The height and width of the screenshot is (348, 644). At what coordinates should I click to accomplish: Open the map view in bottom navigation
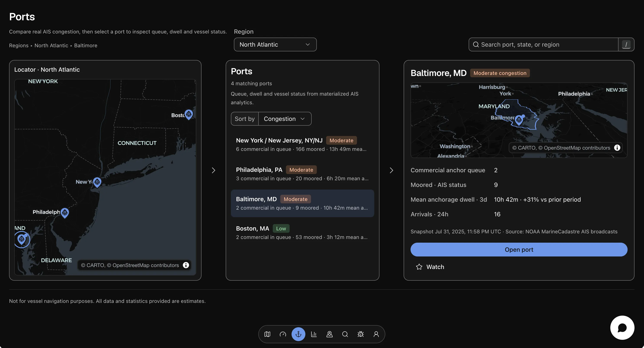[x=267, y=334]
